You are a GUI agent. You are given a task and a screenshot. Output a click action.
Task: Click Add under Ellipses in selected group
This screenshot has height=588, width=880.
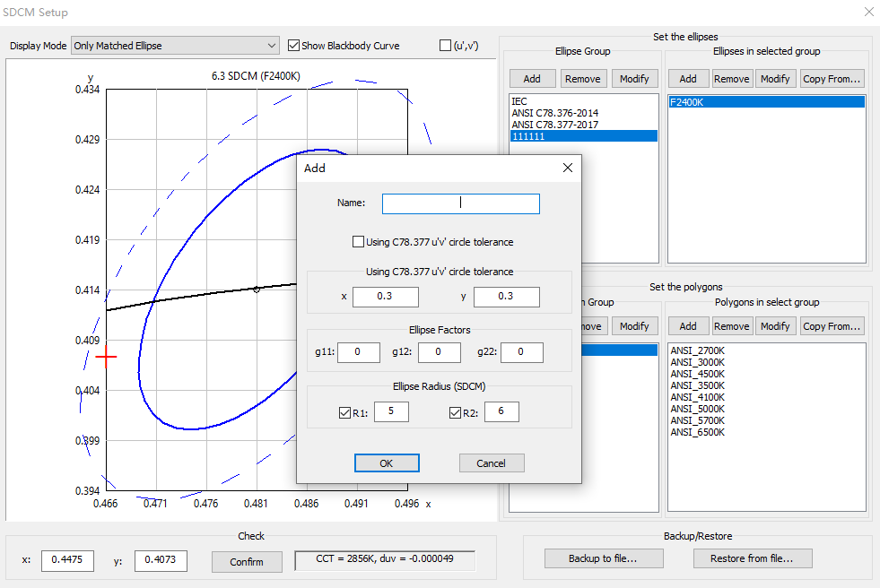click(x=688, y=79)
